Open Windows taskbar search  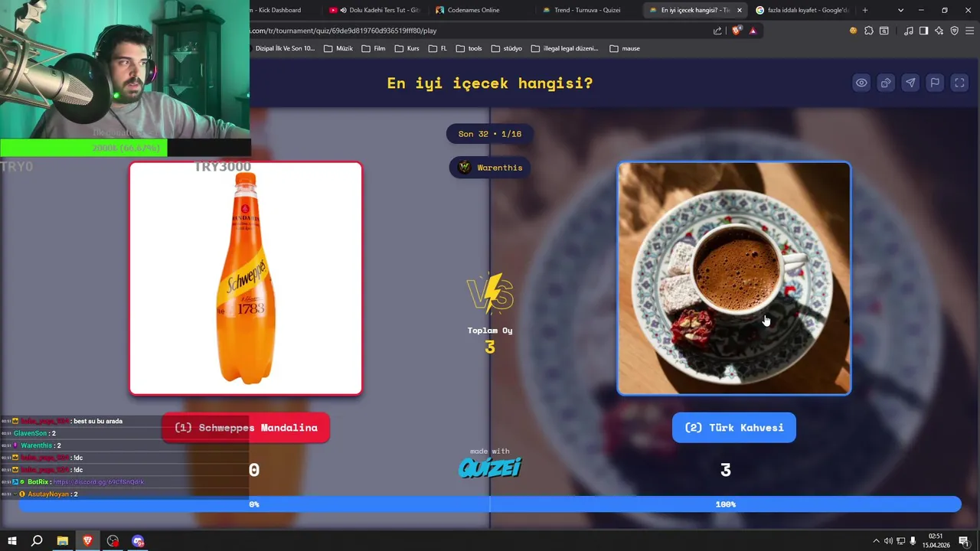click(x=37, y=541)
